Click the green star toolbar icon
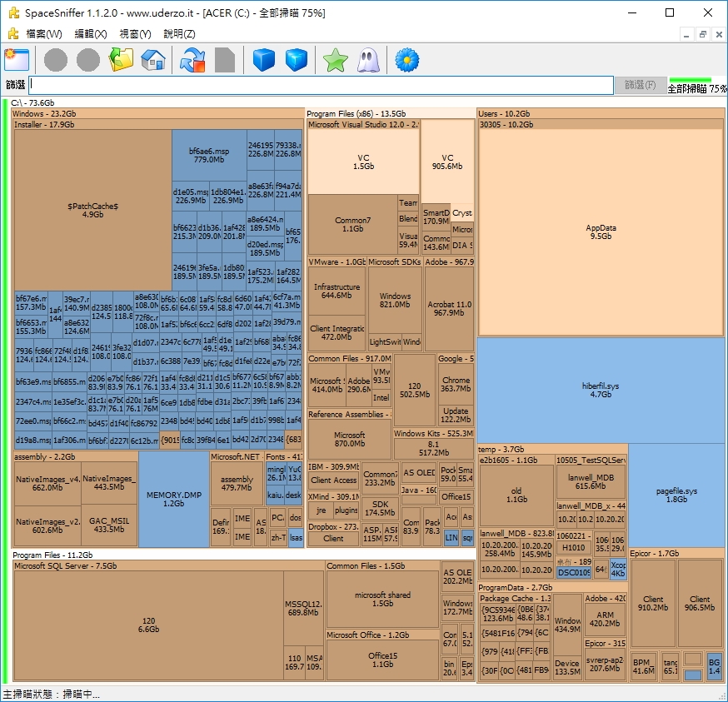This screenshot has height=702, width=728. 335,60
